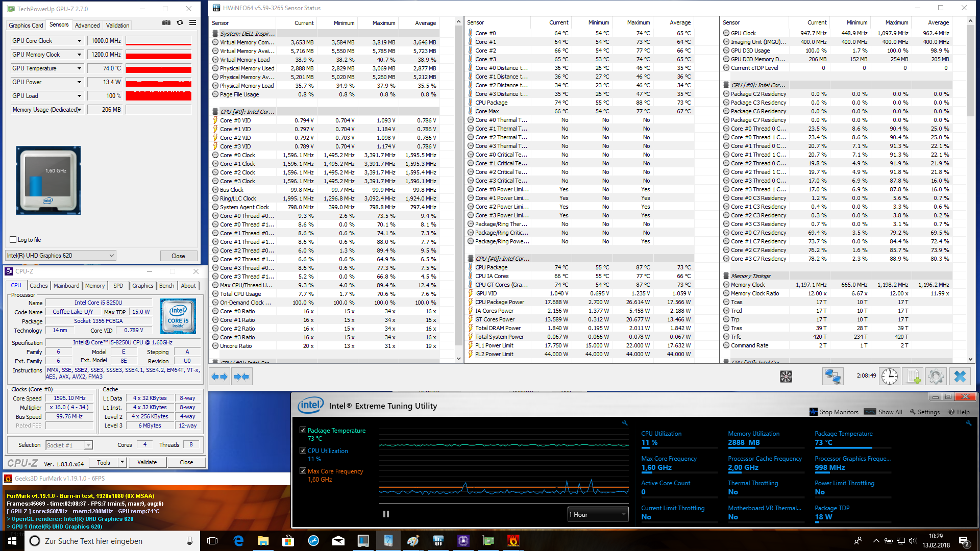Click HWiNFO logging document-plus icon
Screen dimensions: 980x551
point(912,377)
